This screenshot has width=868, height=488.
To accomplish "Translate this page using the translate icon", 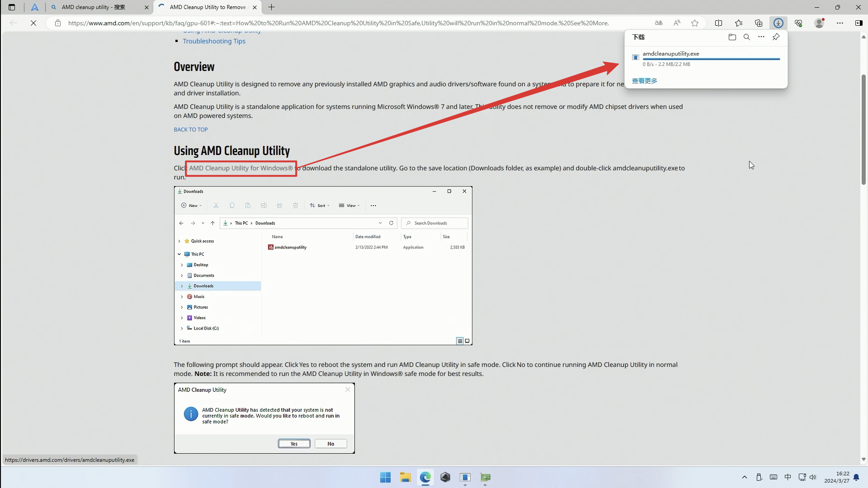I will point(659,23).
